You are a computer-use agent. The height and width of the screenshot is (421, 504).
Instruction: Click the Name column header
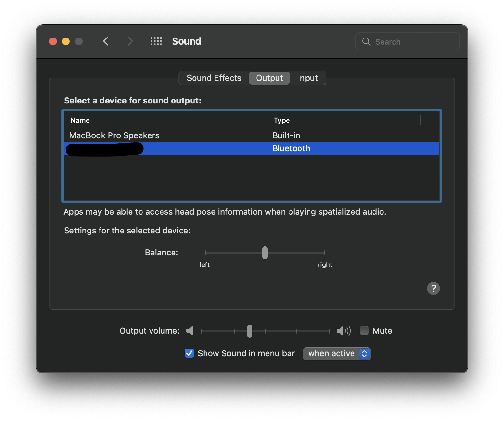(80, 120)
